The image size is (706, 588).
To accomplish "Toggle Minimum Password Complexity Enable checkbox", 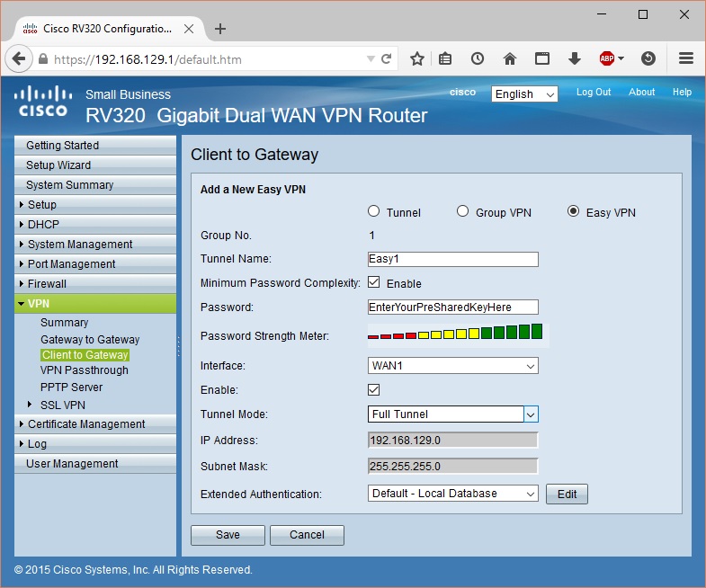I will [x=374, y=282].
